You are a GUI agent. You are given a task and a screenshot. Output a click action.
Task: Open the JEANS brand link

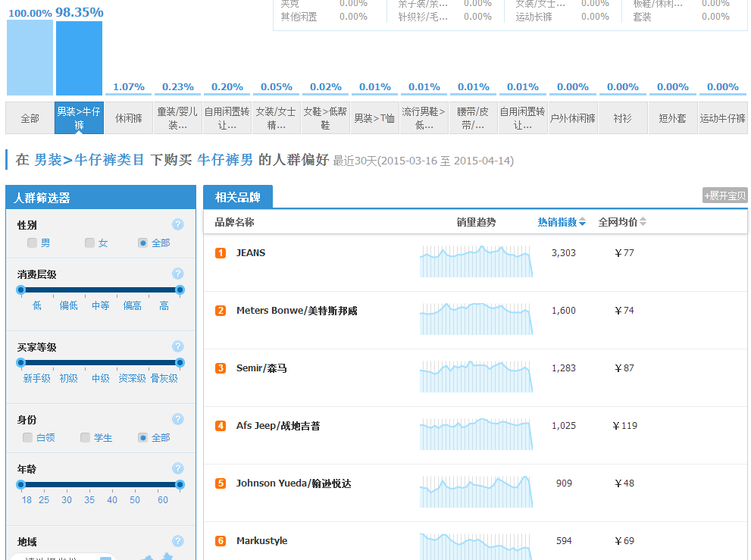[x=251, y=253]
